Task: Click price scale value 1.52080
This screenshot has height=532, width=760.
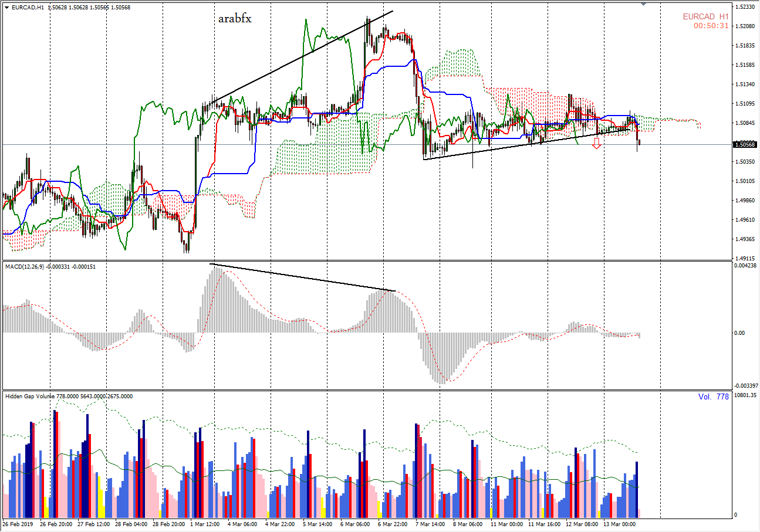Action: tap(745, 26)
